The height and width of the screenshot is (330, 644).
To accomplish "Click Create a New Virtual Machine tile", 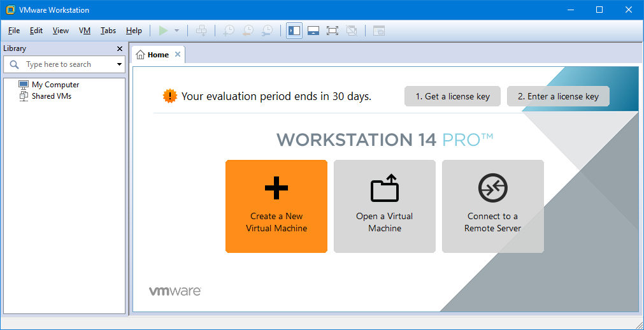I will 276,206.
